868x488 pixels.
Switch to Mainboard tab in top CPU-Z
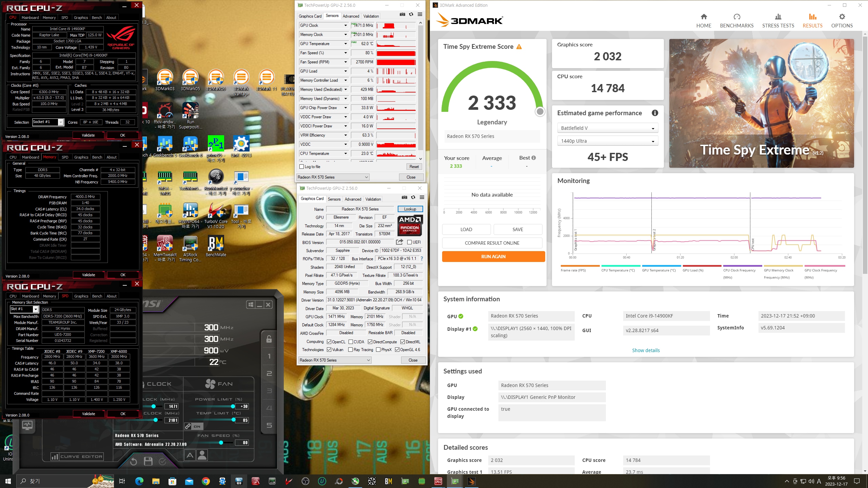[x=30, y=18]
